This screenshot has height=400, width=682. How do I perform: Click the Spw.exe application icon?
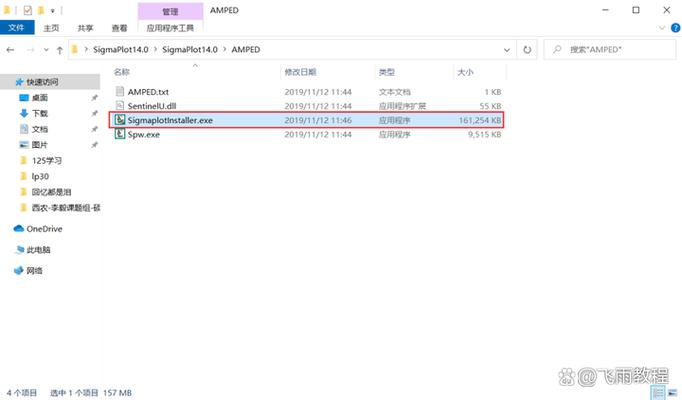point(119,134)
